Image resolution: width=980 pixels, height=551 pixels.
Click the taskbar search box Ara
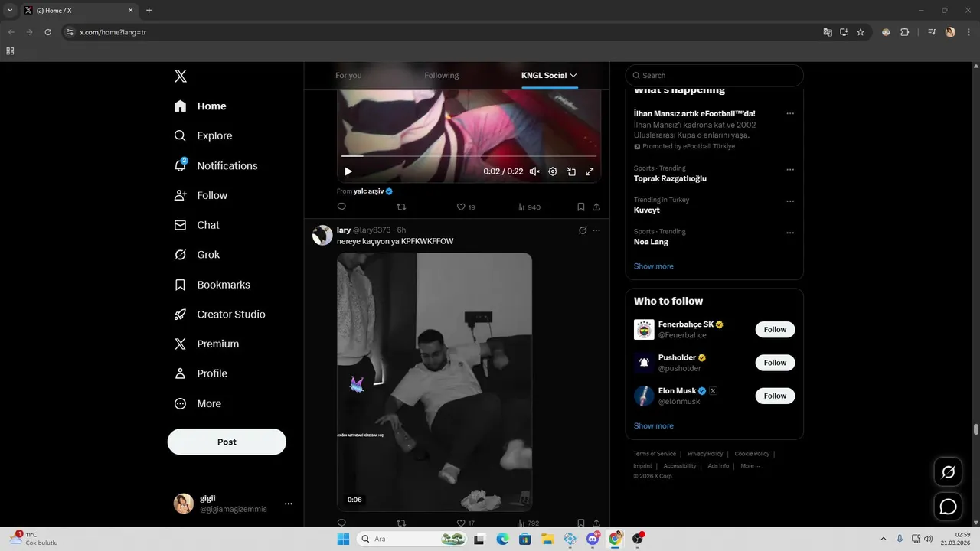click(x=412, y=539)
